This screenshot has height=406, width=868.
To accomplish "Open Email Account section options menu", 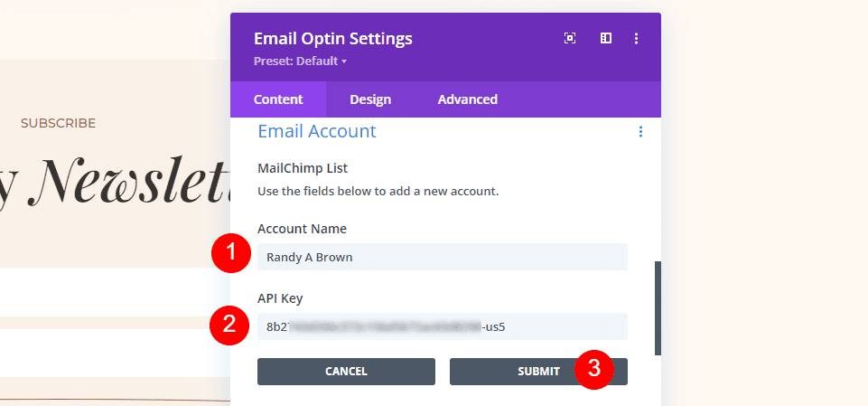I will click(640, 132).
